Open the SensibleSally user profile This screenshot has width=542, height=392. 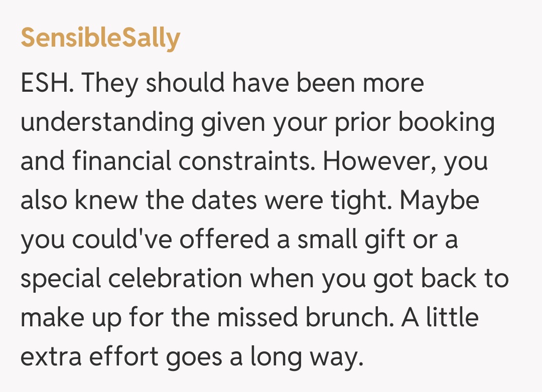[100, 38]
